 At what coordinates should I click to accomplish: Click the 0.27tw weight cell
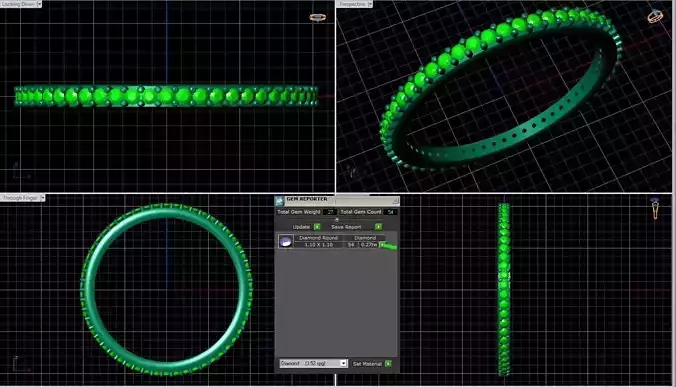[369, 245]
